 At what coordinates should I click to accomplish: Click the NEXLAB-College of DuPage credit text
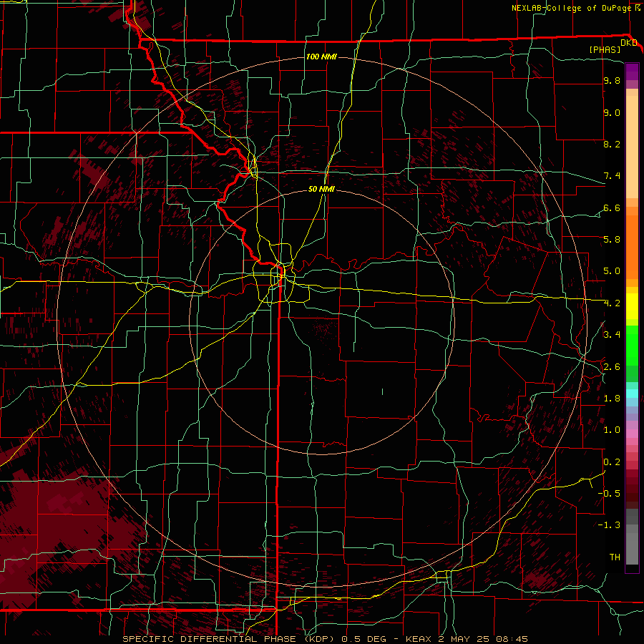572,8
